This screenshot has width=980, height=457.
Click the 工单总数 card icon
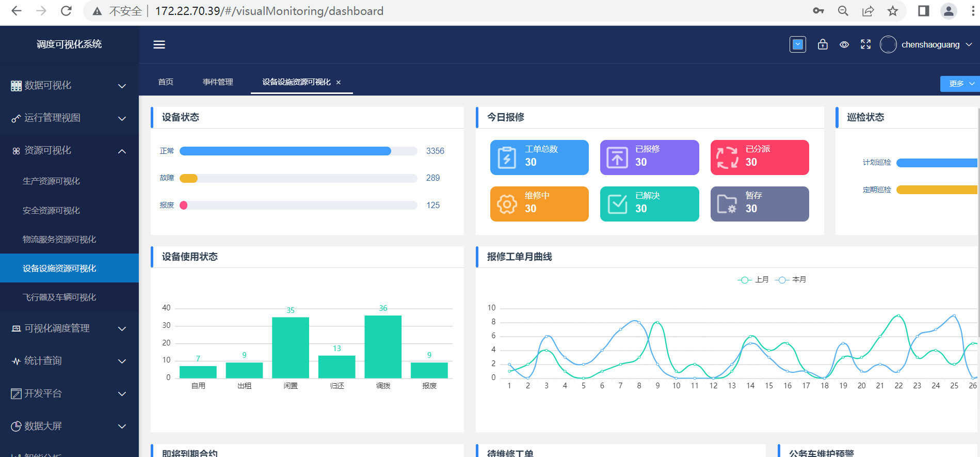(x=507, y=157)
